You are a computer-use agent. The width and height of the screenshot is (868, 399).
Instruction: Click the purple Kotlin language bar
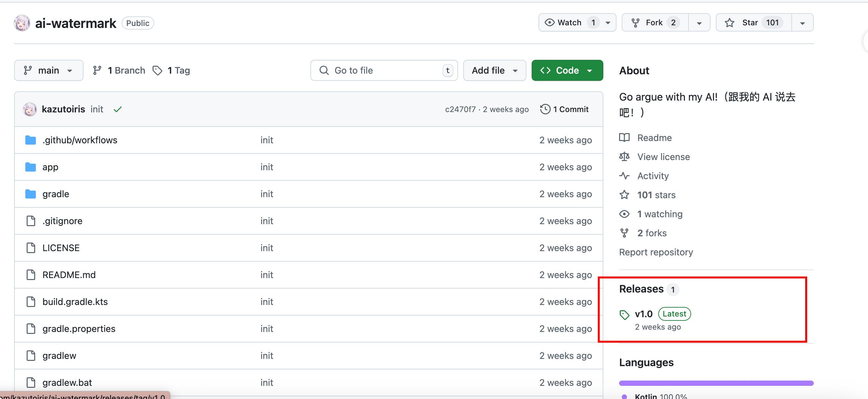point(716,383)
